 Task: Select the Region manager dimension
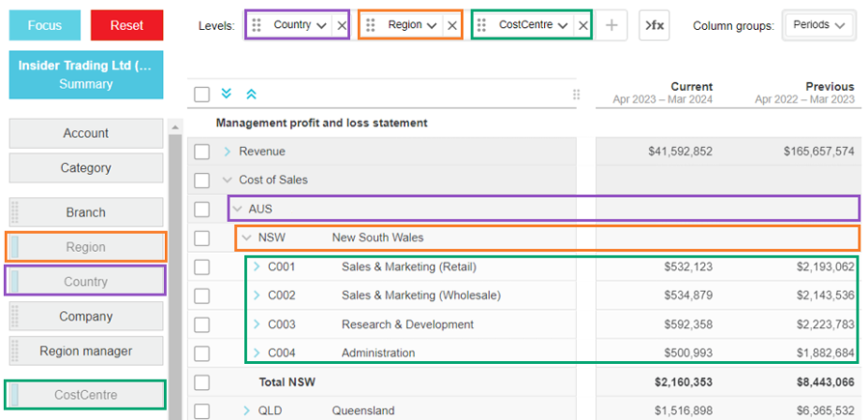[x=86, y=351]
